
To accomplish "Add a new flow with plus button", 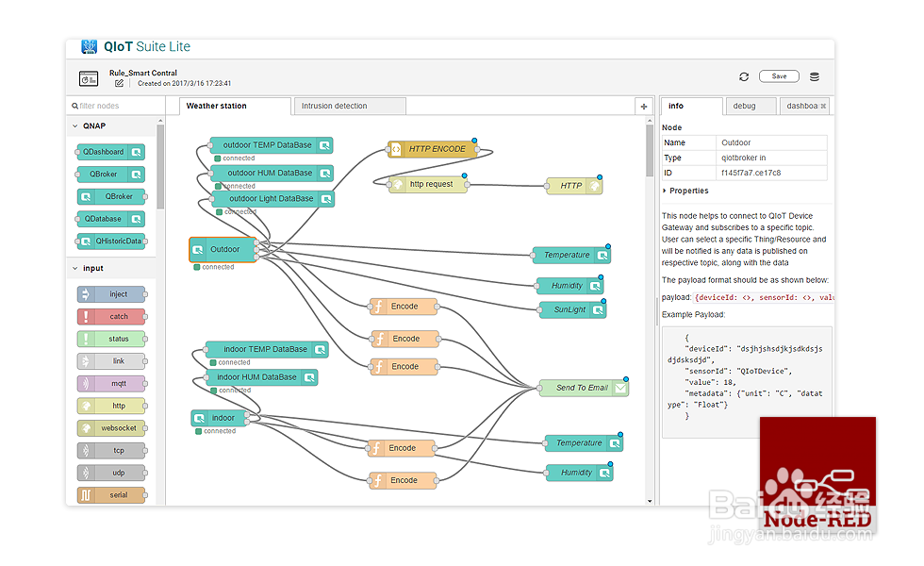I will click(x=643, y=106).
